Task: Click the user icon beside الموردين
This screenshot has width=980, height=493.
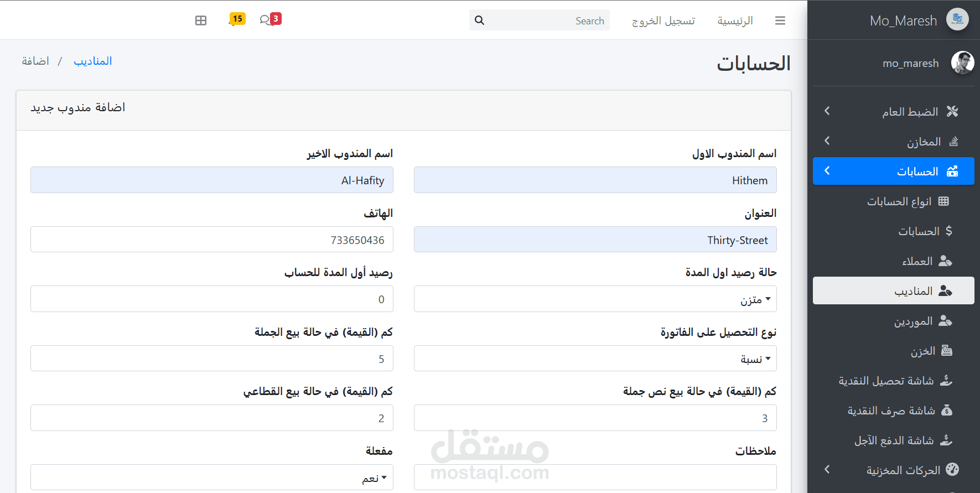Action: pyautogui.click(x=945, y=320)
